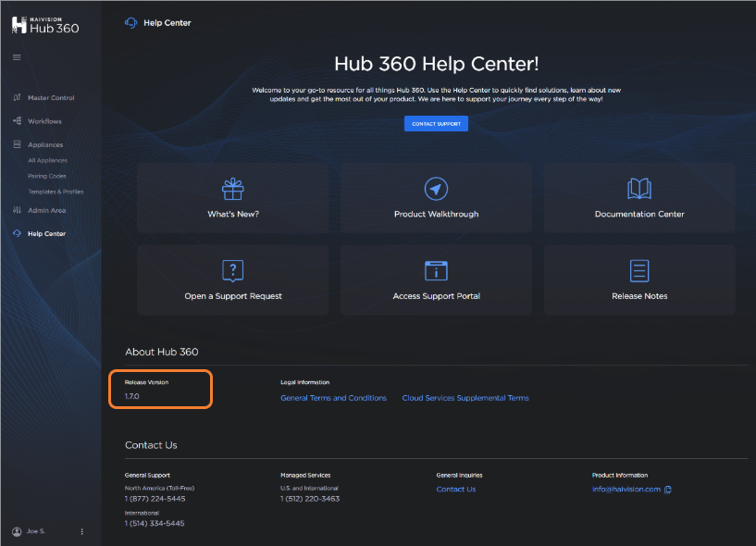This screenshot has height=546, width=756.
Task: Click the Help Center headset icon in sidebar
Action: click(x=17, y=233)
